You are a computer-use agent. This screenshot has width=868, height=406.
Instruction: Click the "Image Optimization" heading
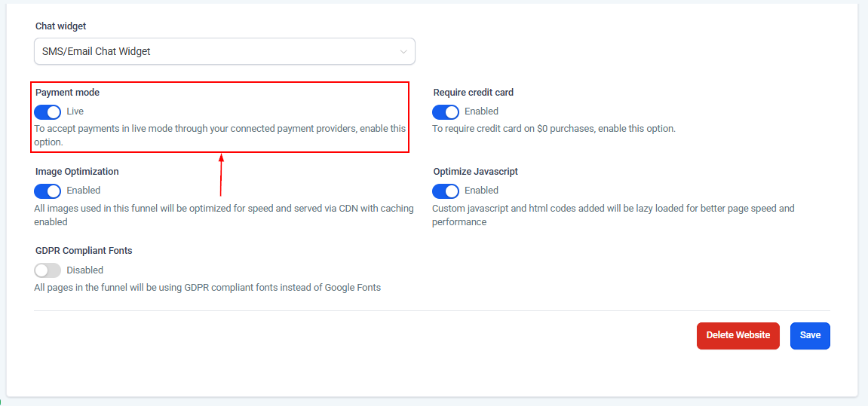77,172
